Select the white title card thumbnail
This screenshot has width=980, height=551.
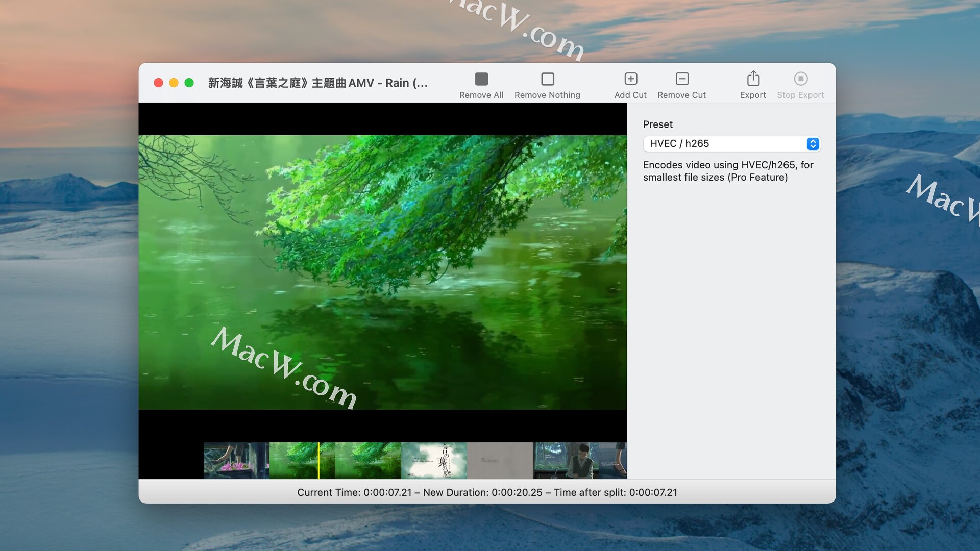click(434, 461)
